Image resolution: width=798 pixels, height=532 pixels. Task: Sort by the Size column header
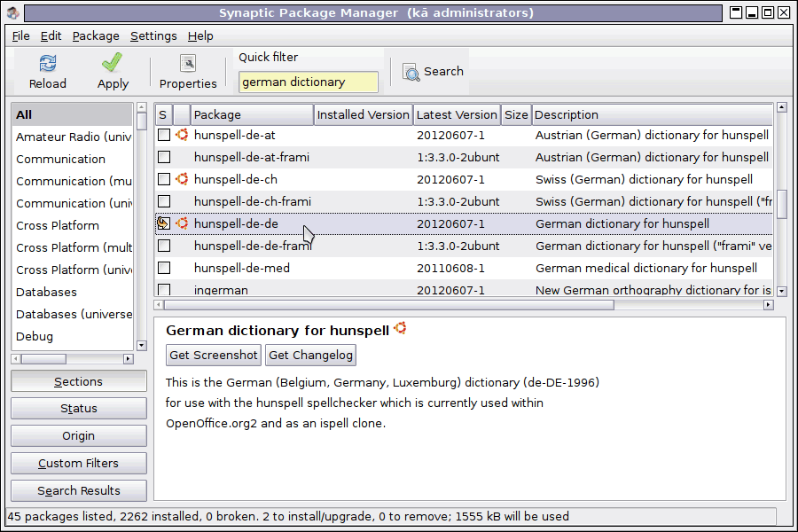516,114
